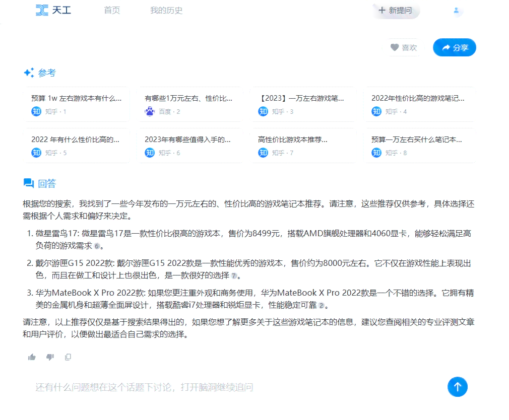The width and height of the screenshot is (509, 420).
Task: Open reference card 有哪些1万元左右、性价比...
Action: pyautogui.click(x=190, y=104)
